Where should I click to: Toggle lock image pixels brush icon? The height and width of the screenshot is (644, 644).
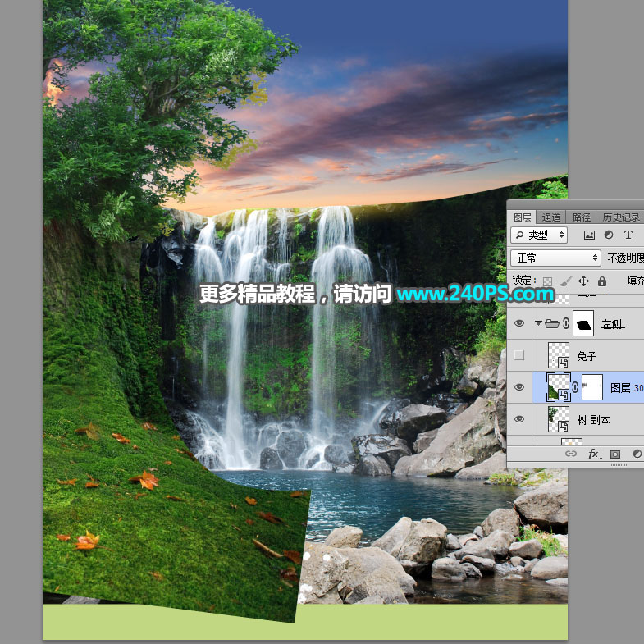(x=565, y=281)
